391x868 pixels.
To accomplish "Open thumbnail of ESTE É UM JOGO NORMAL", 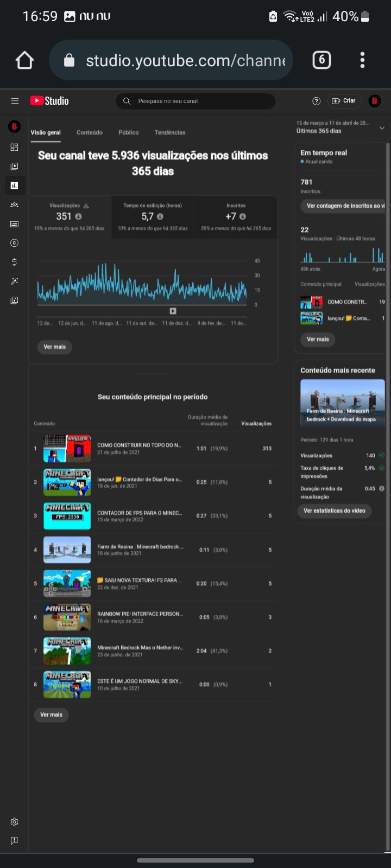I will (x=67, y=684).
